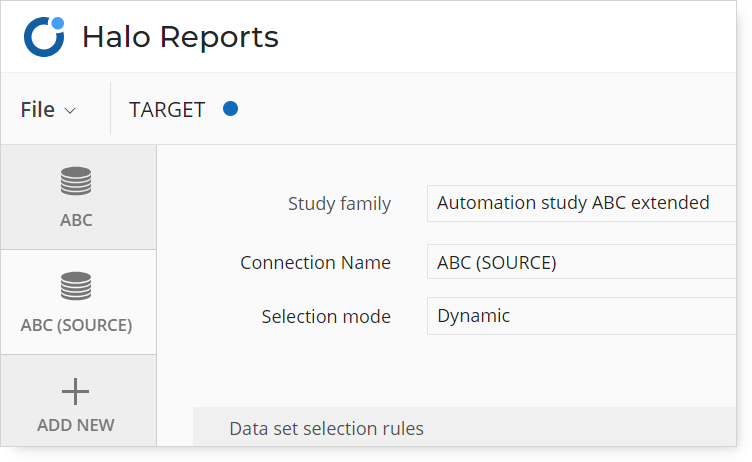Expand the File chevron arrow
The image size is (752, 462).
[x=70, y=111]
